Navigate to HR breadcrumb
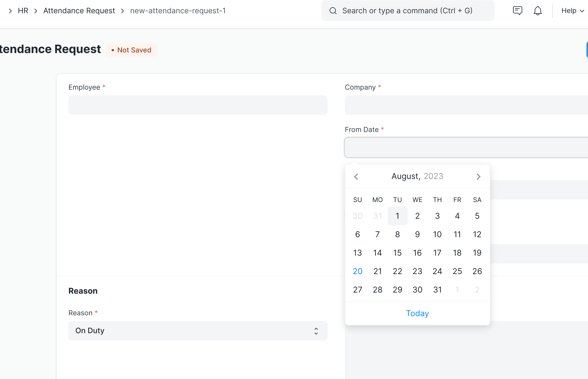 click(23, 10)
